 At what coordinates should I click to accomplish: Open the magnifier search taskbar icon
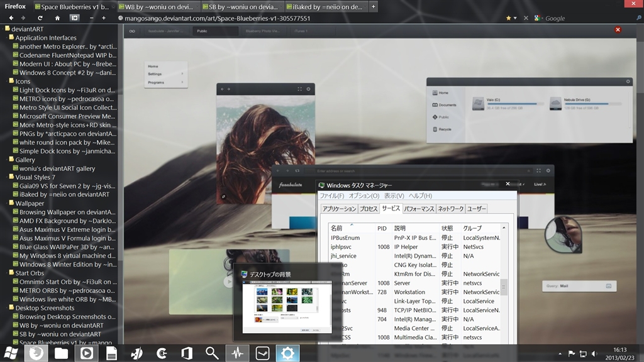click(x=212, y=353)
